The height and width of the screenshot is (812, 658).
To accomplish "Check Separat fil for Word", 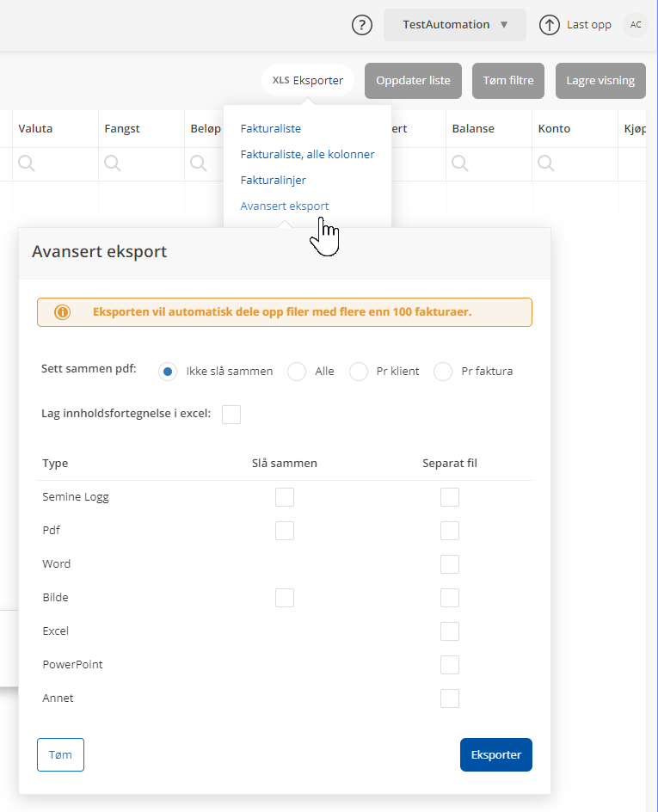I will pos(450,564).
